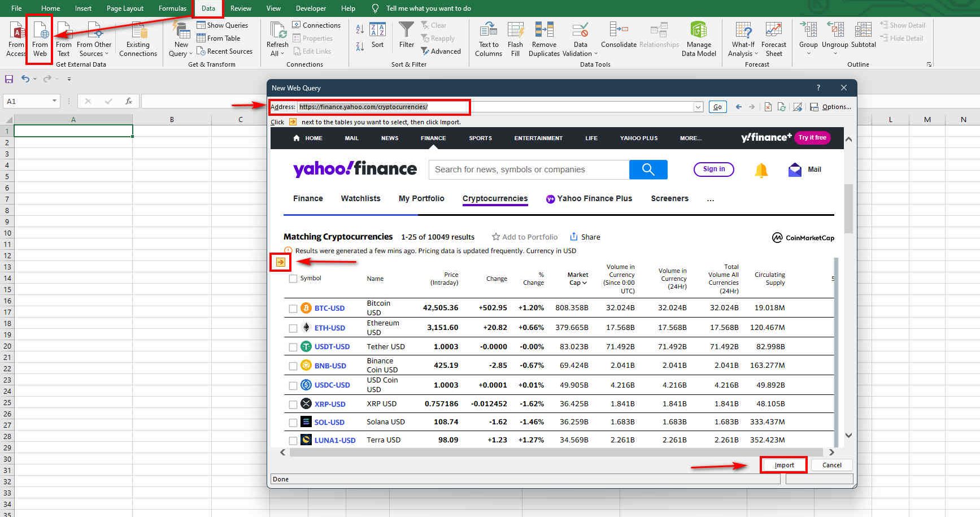
Task: Click Sort A to Z icon
Action: [360, 29]
